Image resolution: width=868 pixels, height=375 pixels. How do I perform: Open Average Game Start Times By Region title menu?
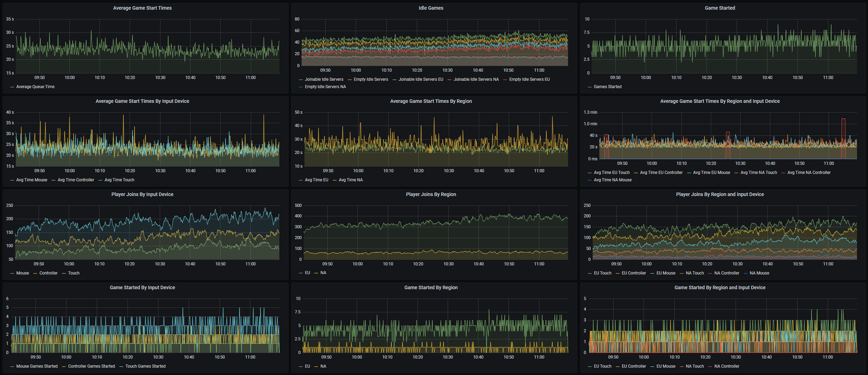click(431, 101)
